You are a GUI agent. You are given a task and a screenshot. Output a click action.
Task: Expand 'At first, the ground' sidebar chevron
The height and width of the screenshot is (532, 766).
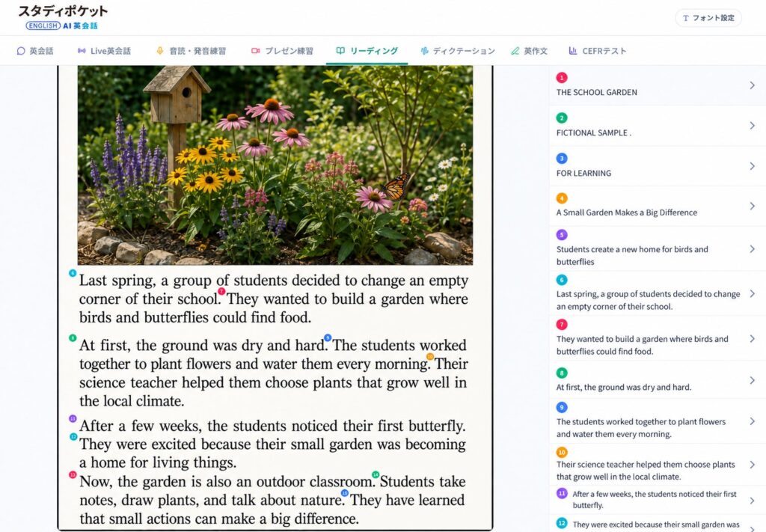(753, 380)
